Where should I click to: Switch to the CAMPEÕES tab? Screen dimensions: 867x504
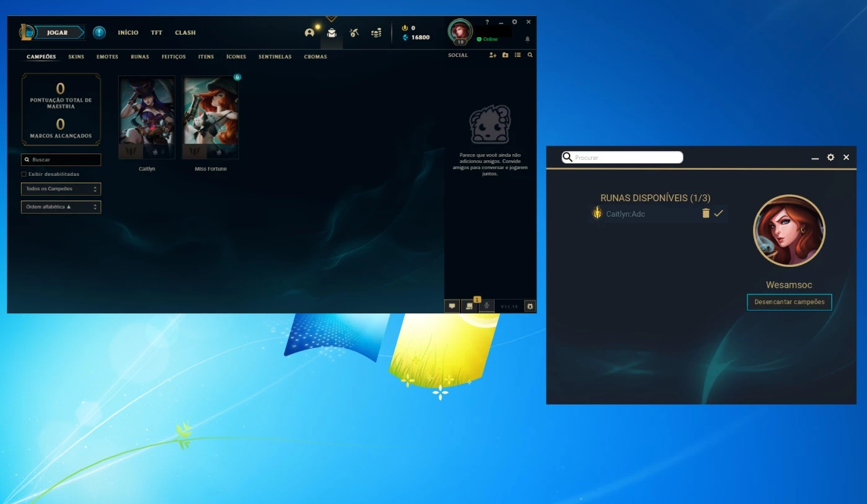41,56
